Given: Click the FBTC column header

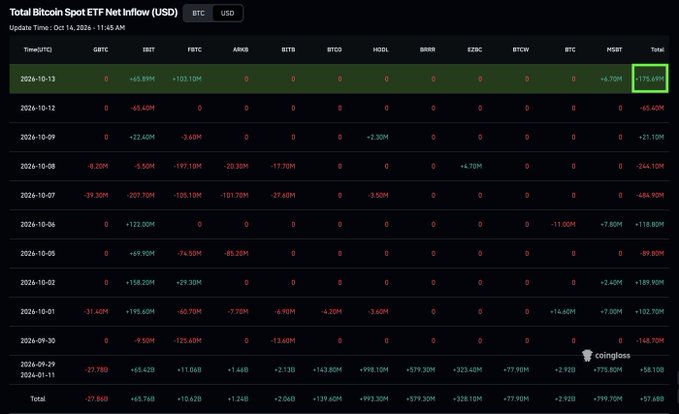Looking at the screenshot, I should [x=194, y=49].
